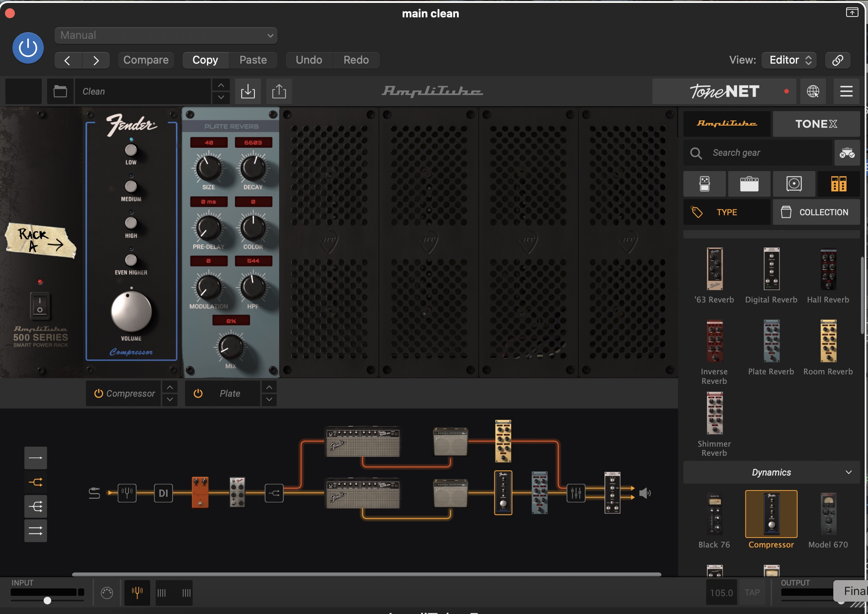Click the EVEN HIGHER compression button
868x614 pixels.
tap(131, 260)
